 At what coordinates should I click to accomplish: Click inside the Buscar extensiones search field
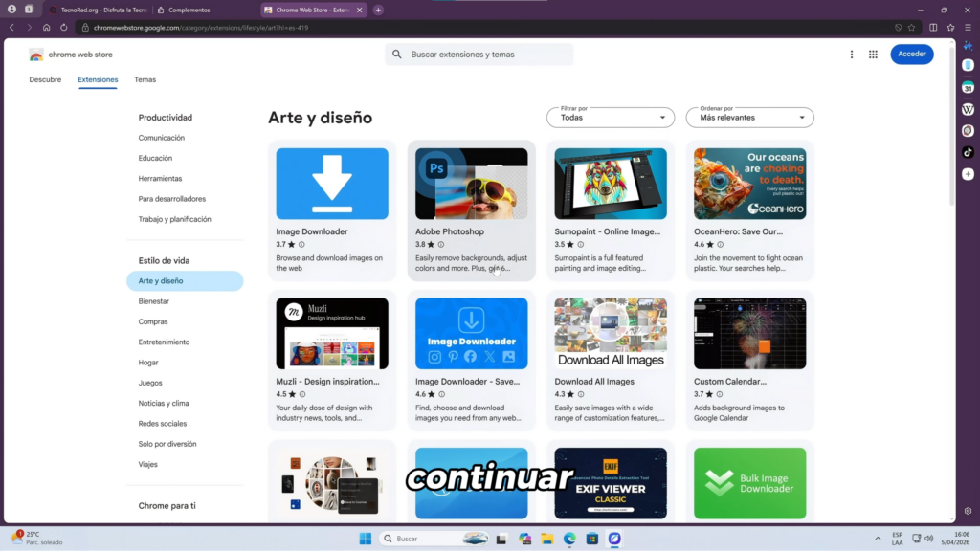(479, 55)
